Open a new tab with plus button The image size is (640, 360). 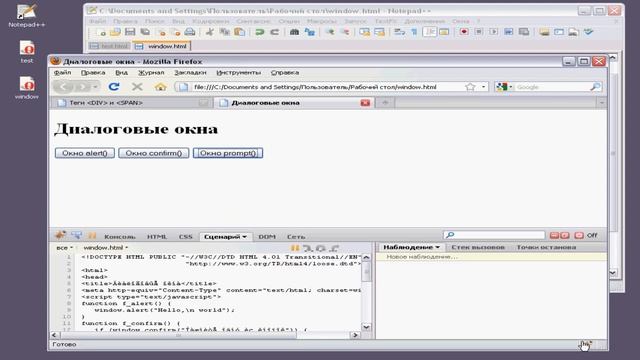point(385,103)
